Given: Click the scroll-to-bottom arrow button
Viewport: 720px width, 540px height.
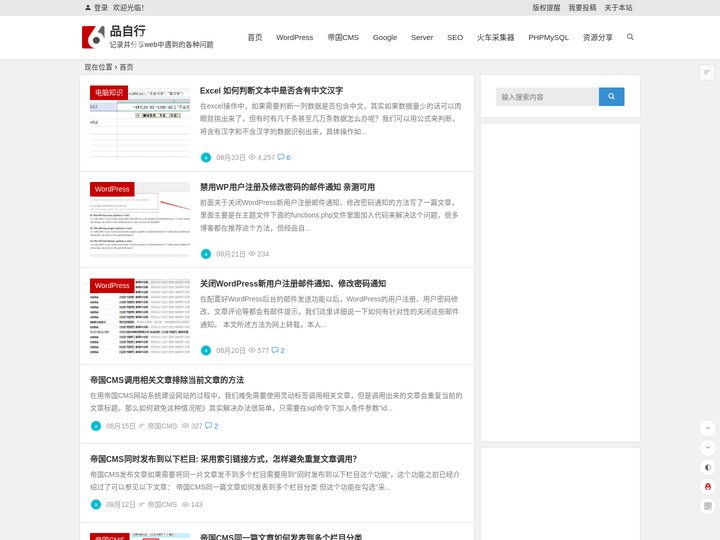Looking at the screenshot, I should [708, 447].
